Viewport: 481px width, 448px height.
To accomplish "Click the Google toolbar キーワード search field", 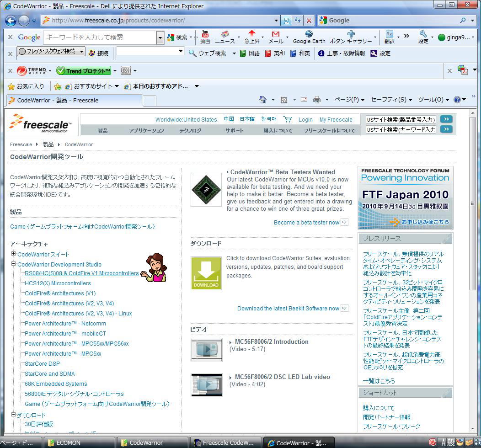I will click(100, 38).
